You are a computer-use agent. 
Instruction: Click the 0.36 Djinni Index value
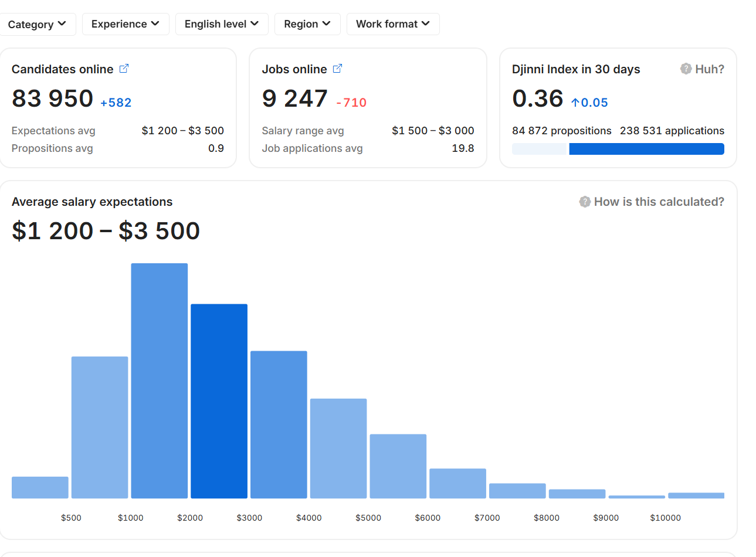click(538, 99)
